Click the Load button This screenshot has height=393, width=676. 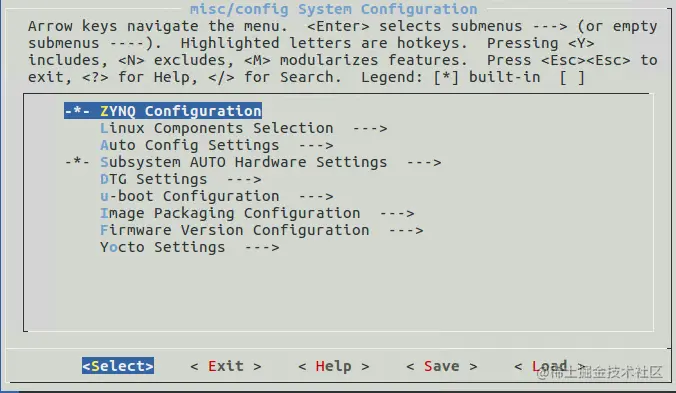coord(550,366)
